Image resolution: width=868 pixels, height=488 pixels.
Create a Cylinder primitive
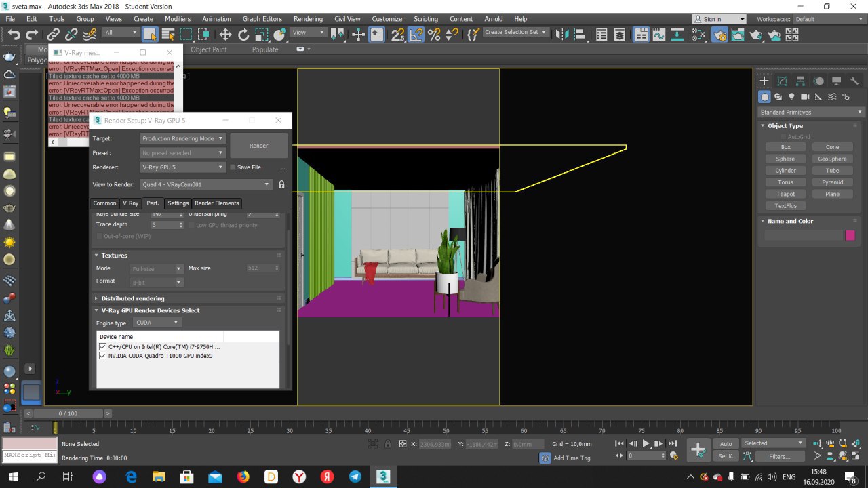(x=785, y=171)
